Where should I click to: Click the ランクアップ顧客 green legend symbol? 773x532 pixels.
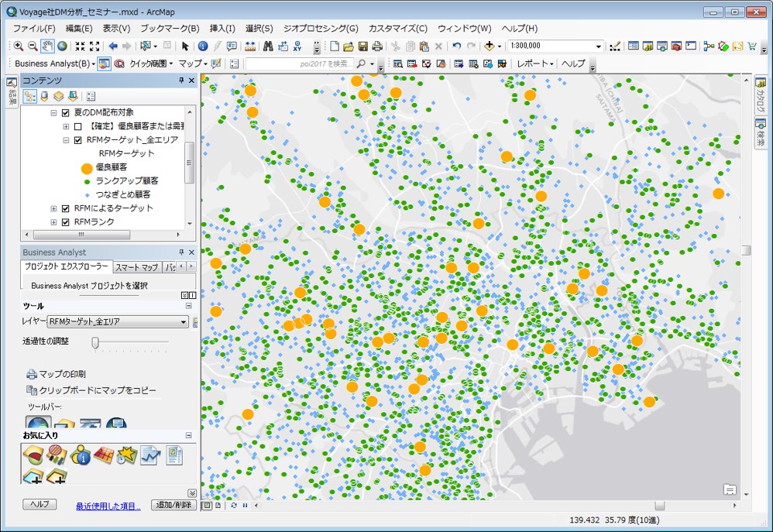click(87, 181)
